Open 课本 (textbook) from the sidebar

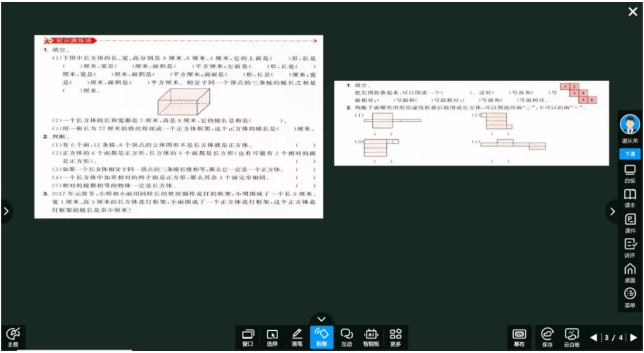point(629,197)
